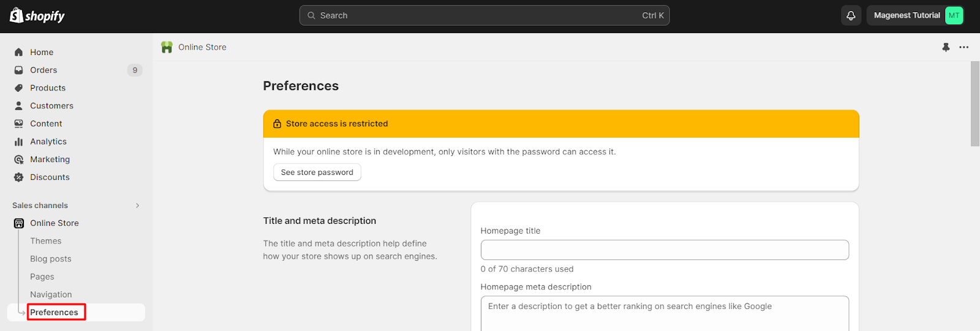
Task: Expand the Sales channels chevron
Action: coord(137,206)
